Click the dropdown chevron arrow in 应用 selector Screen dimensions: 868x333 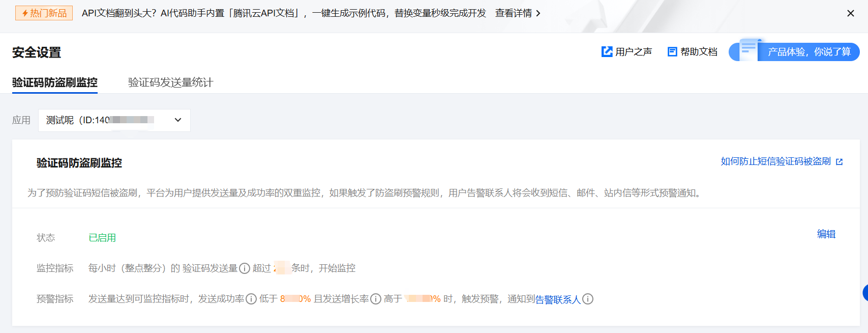178,120
